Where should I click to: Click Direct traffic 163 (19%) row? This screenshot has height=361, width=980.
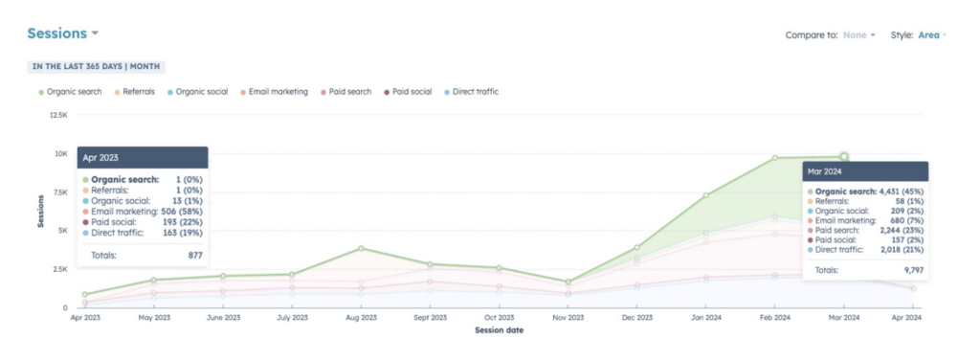(x=143, y=233)
